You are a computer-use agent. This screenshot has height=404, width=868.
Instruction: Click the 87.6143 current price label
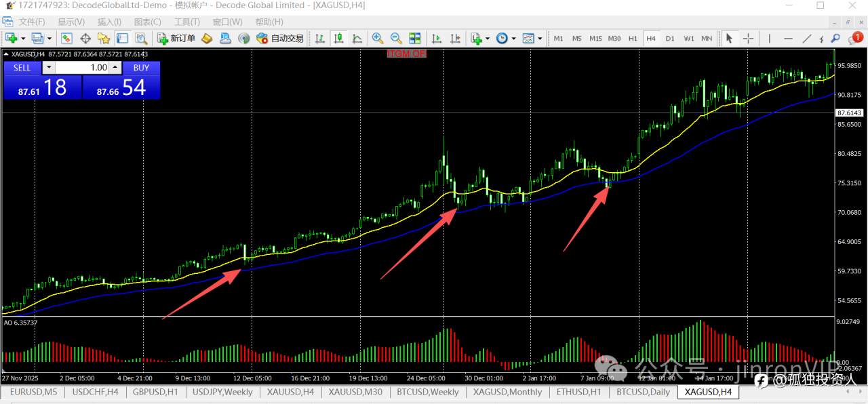point(850,113)
